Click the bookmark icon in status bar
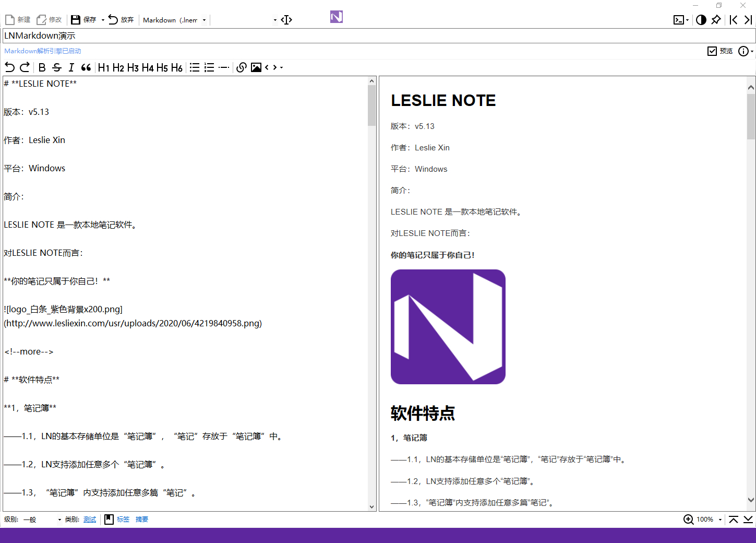 point(109,520)
